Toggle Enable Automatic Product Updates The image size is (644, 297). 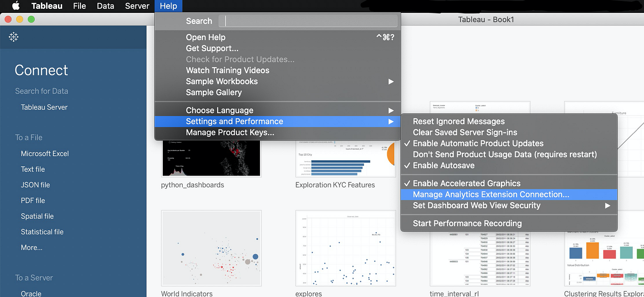point(509,144)
